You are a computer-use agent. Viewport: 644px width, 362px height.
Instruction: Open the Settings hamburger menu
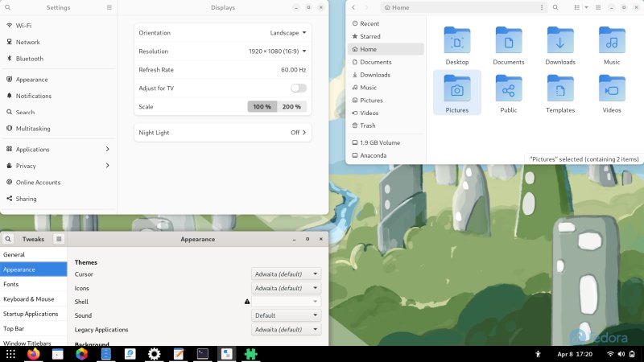109,7
